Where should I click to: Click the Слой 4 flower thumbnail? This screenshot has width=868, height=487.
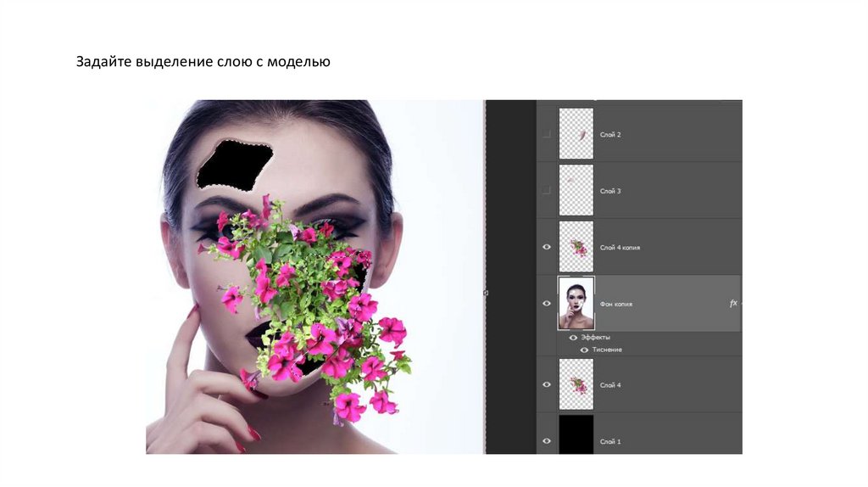click(x=576, y=384)
